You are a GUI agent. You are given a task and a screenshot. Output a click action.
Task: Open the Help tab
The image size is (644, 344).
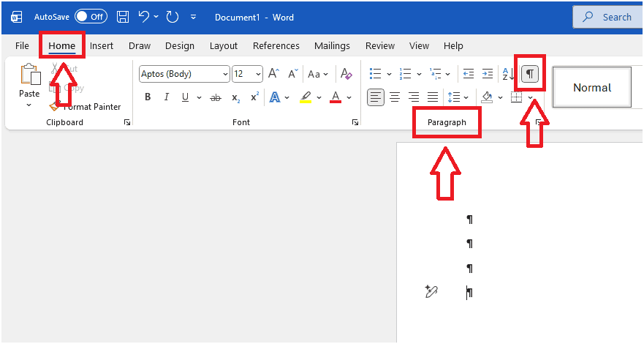[453, 45]
